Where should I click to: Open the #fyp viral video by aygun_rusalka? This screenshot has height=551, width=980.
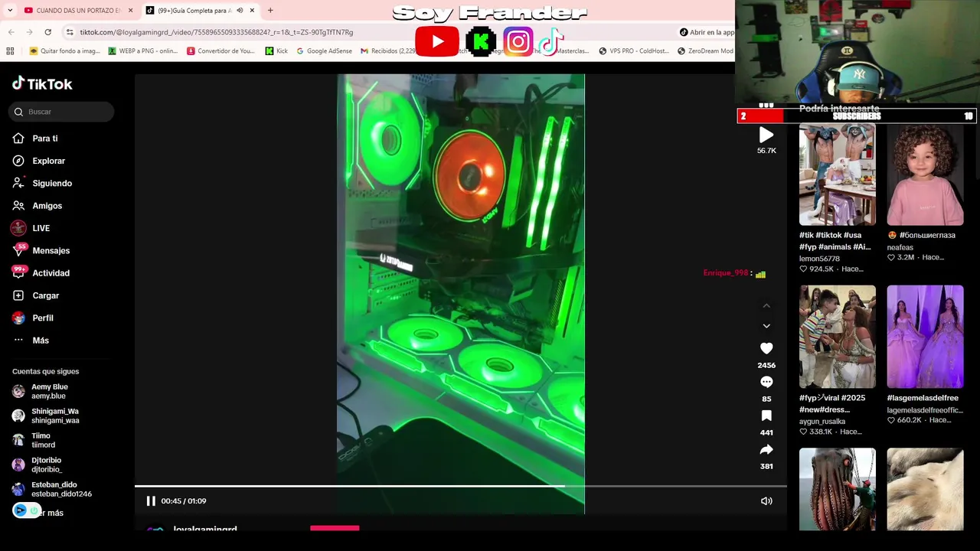[x=838, y=337]
